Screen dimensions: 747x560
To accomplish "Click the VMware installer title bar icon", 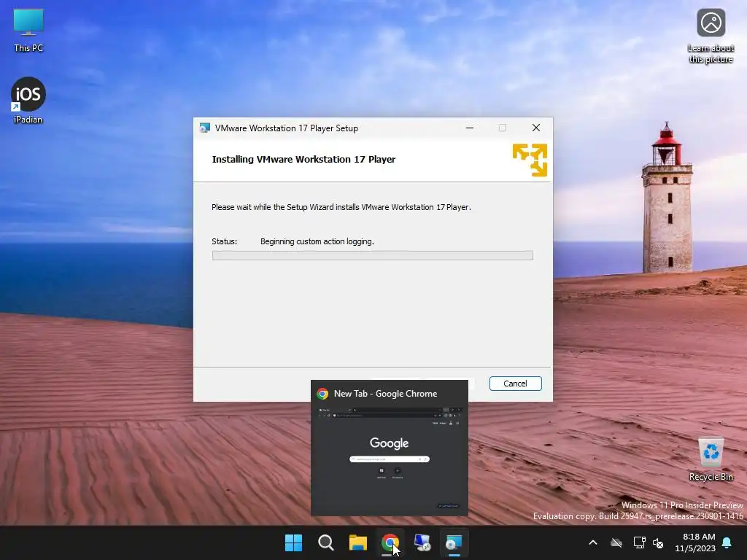I will point(205,128).
